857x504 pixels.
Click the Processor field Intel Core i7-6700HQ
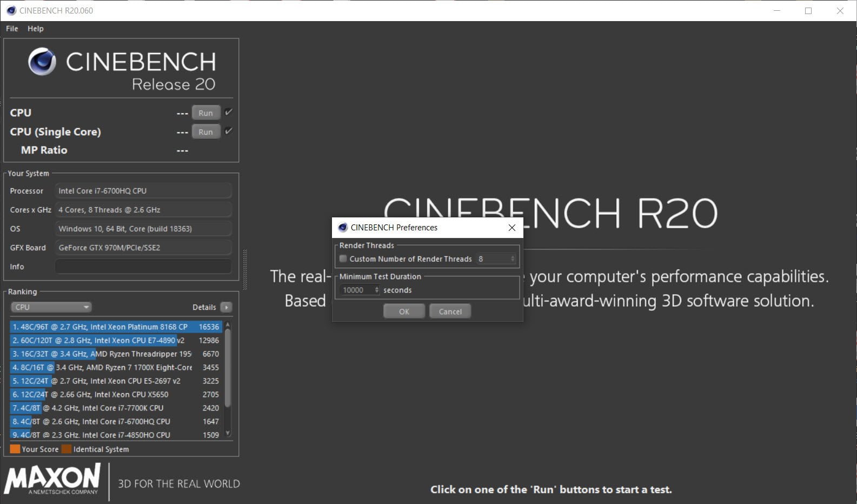click(143, 191)
